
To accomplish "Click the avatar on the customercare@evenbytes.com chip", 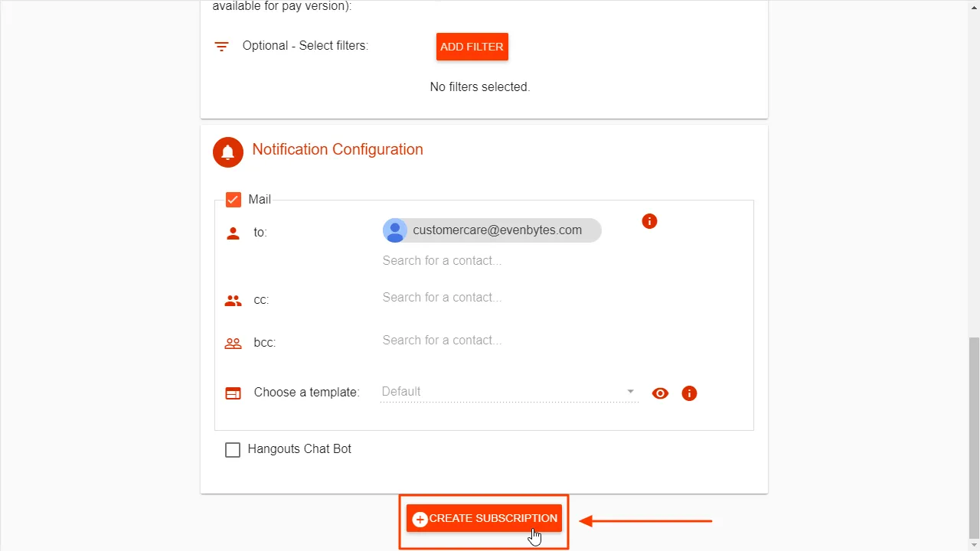I will coord(395,230).
